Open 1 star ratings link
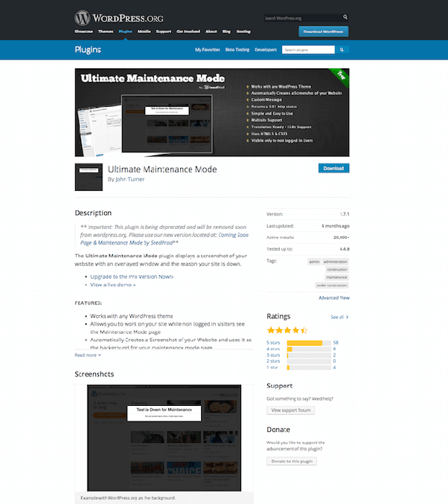The width and height of the screenshot is (448, 504). coord(272,367)
